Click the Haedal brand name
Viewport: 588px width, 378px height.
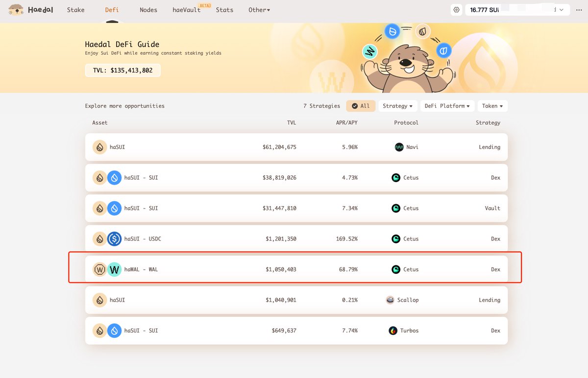point(42,10)
